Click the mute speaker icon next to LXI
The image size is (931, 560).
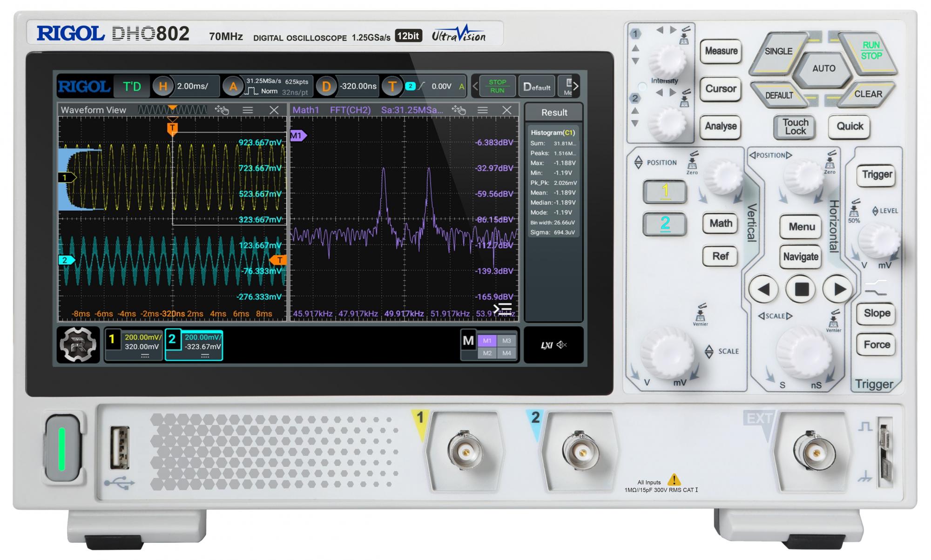coord(562,345)
